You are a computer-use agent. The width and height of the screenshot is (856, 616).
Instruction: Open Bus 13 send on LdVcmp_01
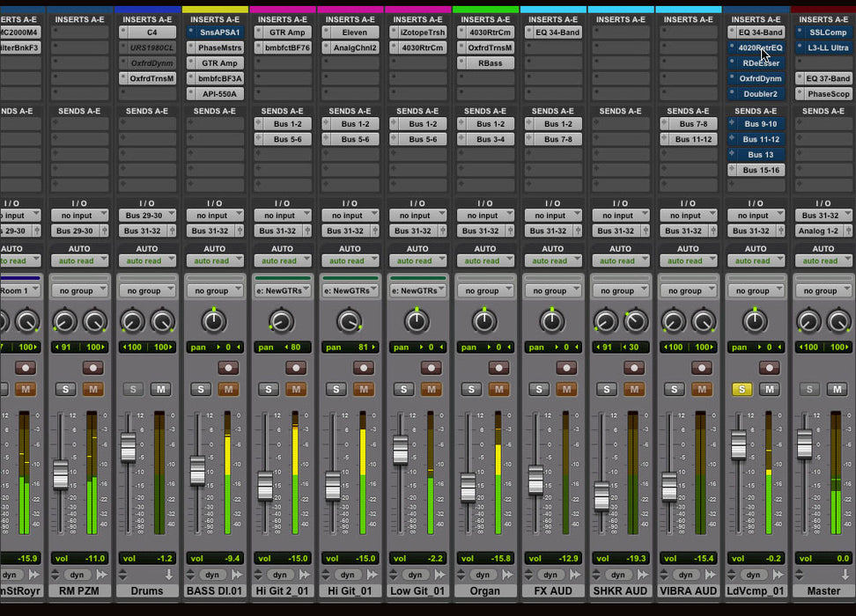click(756, 155)
